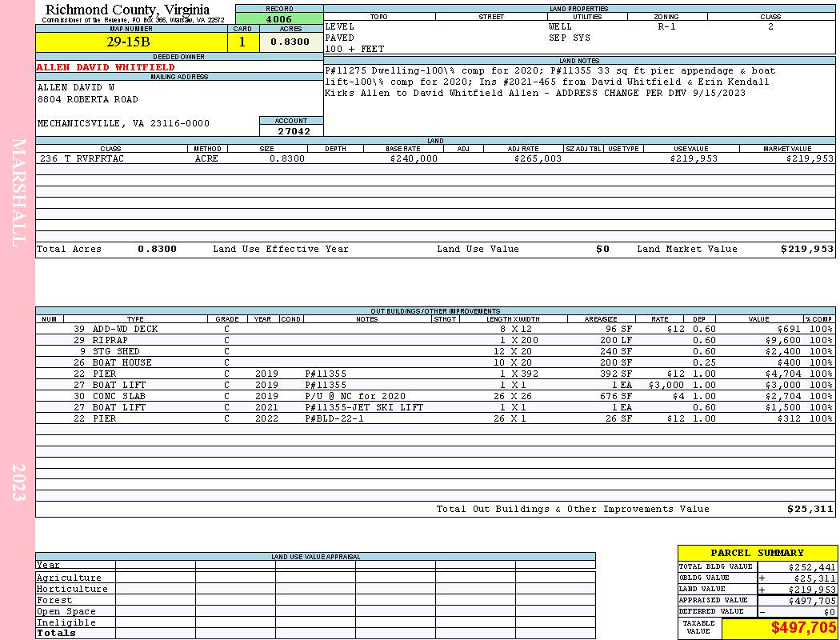Click land base rate $240,000
The height and width of the screenshot is (640, 840).
click(414, 158)
